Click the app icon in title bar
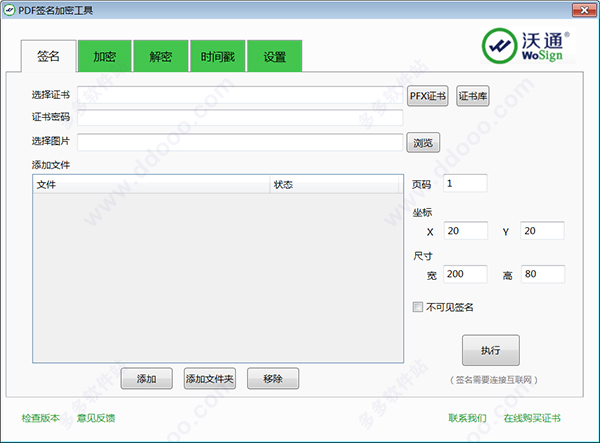 9,10
